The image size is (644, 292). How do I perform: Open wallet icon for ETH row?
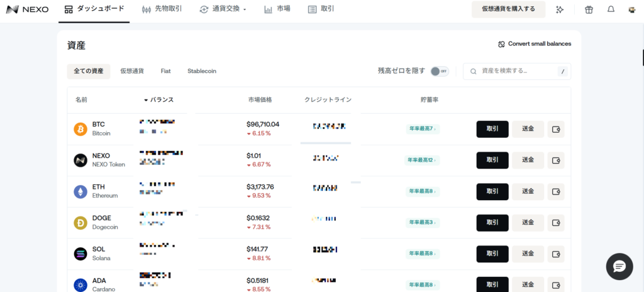point(556,192)
